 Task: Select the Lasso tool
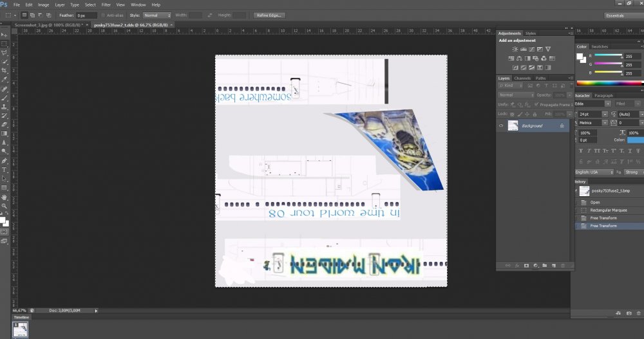click(5, 53)
